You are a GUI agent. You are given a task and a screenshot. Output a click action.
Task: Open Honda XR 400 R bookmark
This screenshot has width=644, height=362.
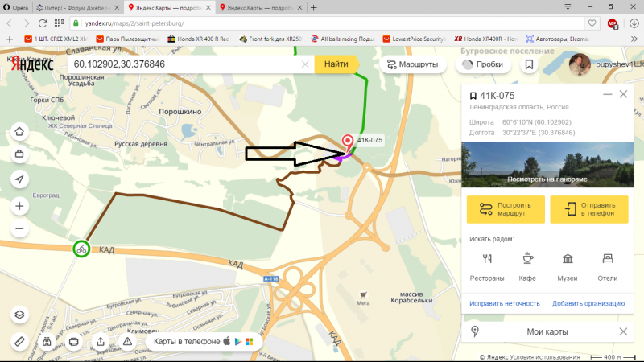point(198,39)
